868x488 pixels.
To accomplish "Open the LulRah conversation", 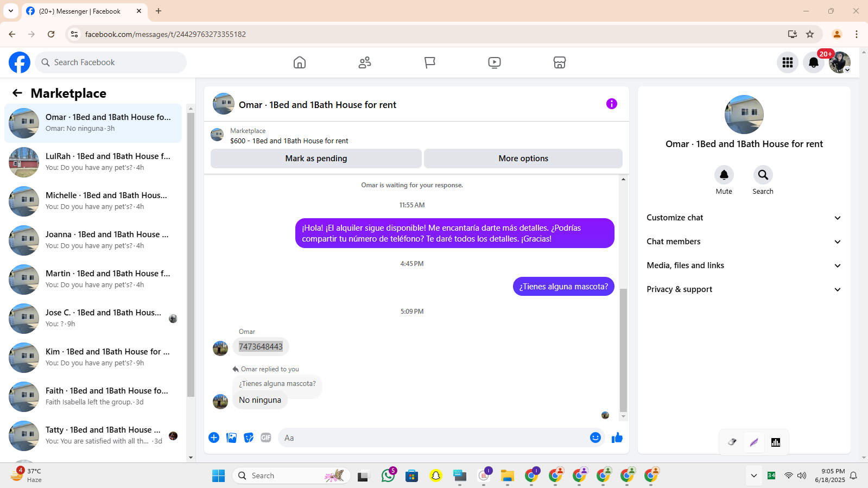I will [93, 162].
